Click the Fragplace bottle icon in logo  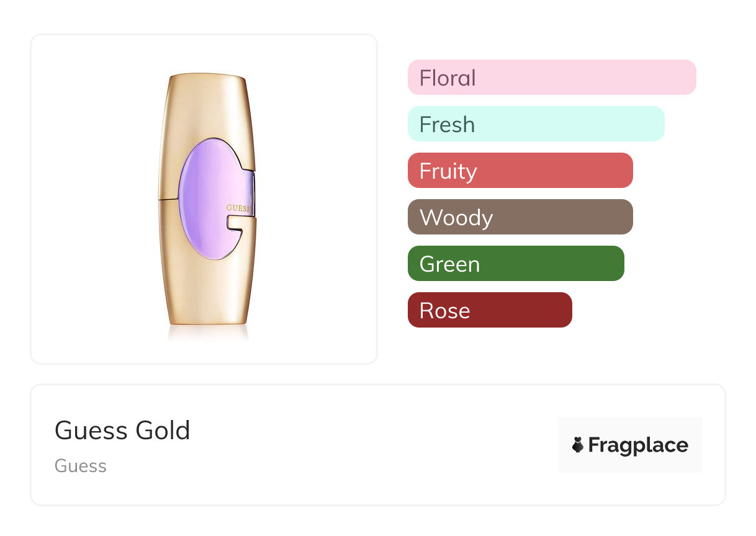click(578, 445)
